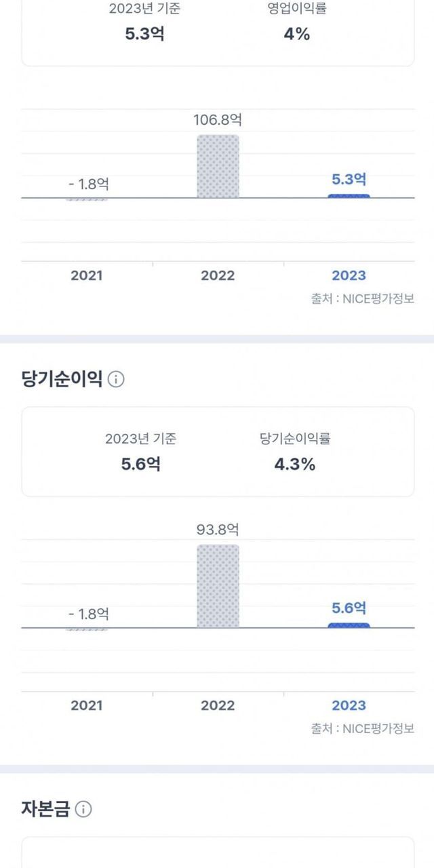The image size is (434, 868).
Task: Tap the 93.8억 data label
Action: tap(218, 530)
